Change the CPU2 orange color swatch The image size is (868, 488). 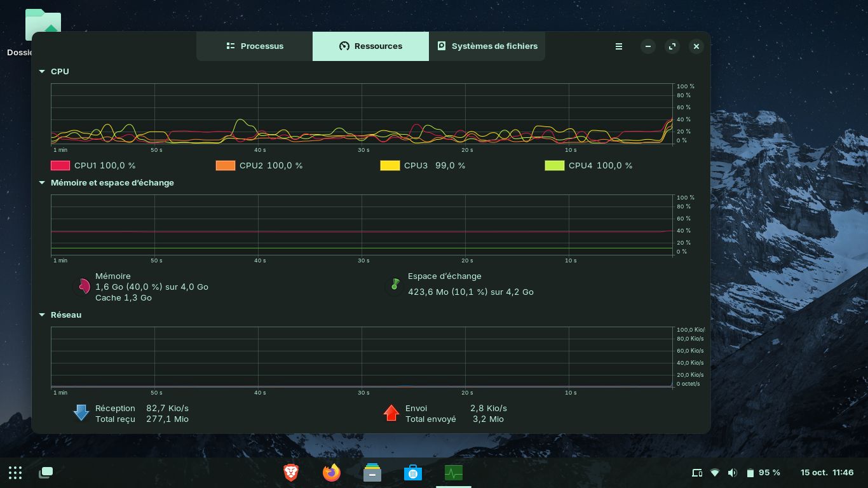point(226,166)
